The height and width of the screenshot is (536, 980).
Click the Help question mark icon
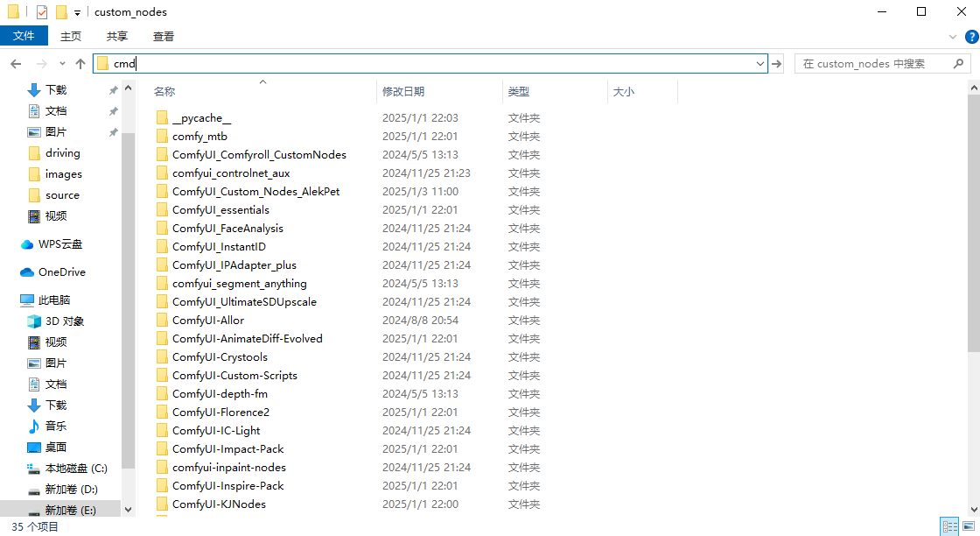pyautogui.click(x=971, y=37)
